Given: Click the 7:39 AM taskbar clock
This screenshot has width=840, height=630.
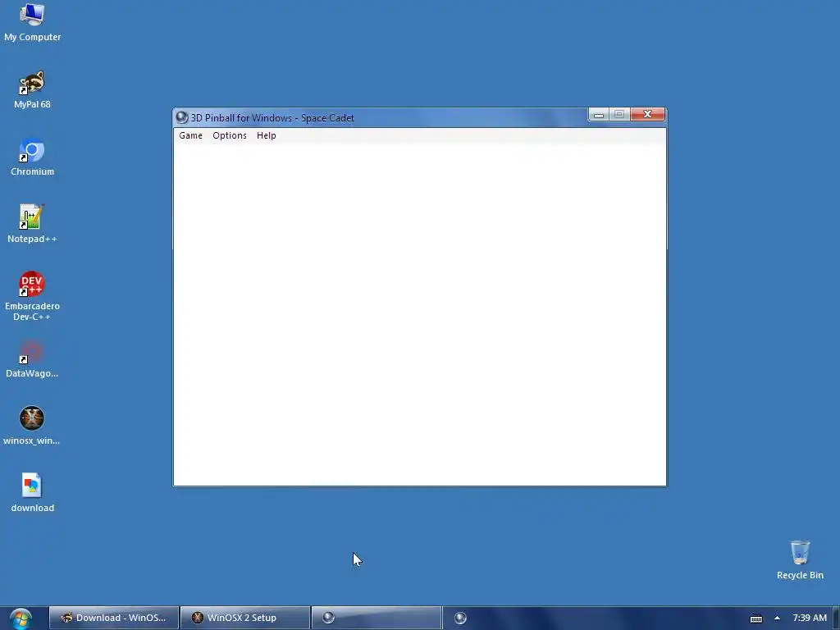Looking at the screenshot, I should click(x=810, y=618).
